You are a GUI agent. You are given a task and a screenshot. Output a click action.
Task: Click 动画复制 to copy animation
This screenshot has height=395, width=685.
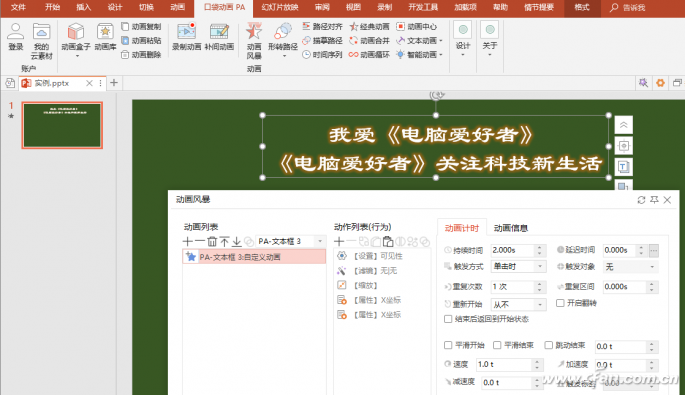tap(141, 27)
